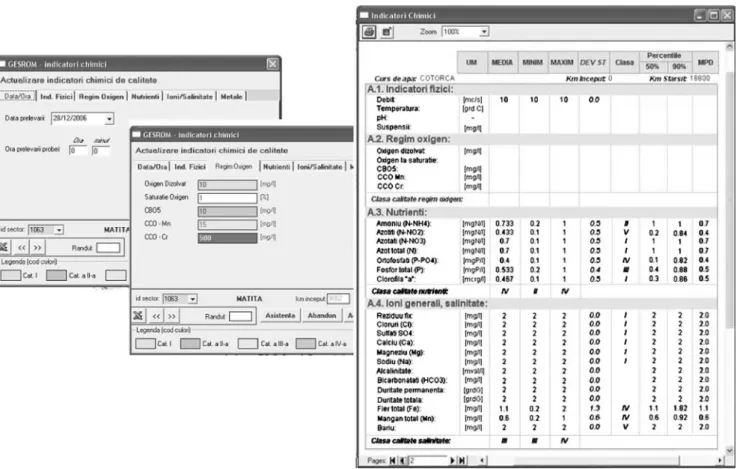Maximize the Indicatori Chimici window
Screen dimensions: 740x469
[714, 16]
